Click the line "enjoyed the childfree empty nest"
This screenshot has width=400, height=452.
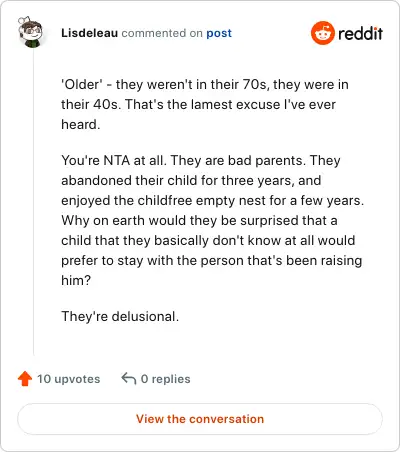212,201
